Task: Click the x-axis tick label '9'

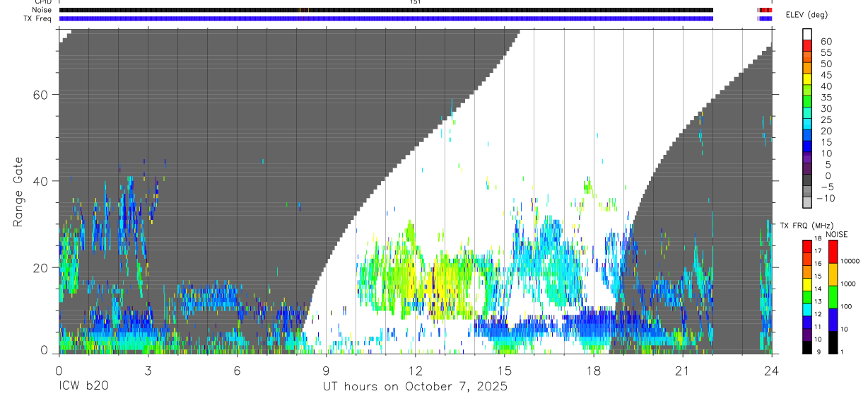Action: coord(326,371)
